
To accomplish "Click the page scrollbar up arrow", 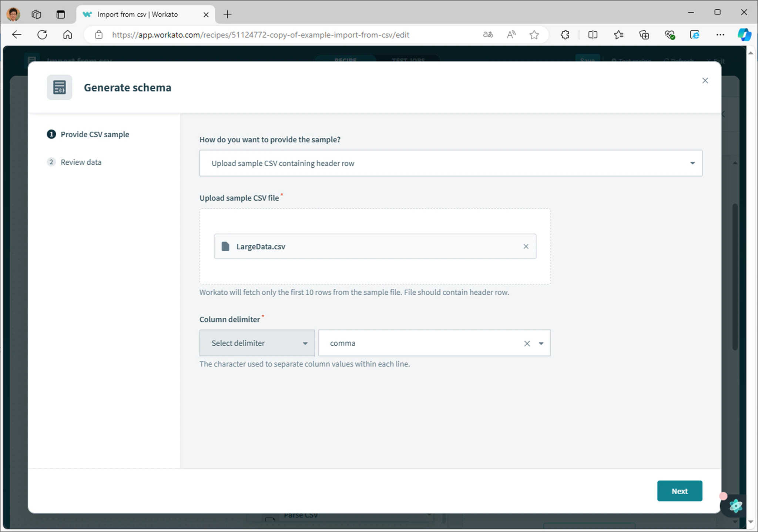I will tap(751, 53).
